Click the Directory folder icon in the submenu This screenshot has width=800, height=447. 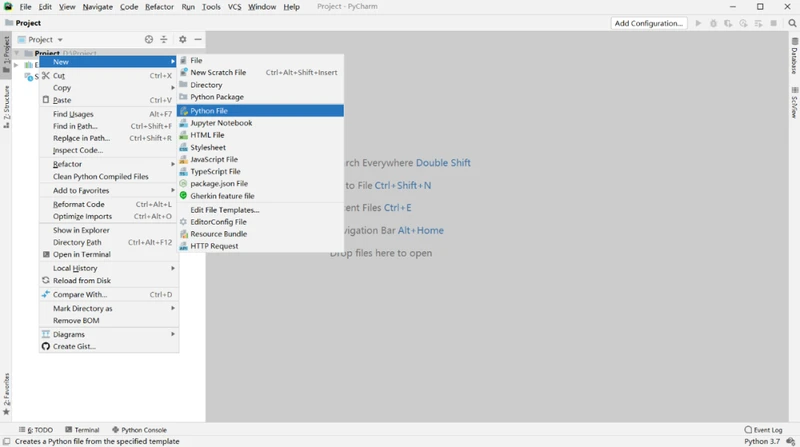coord(184,85)
